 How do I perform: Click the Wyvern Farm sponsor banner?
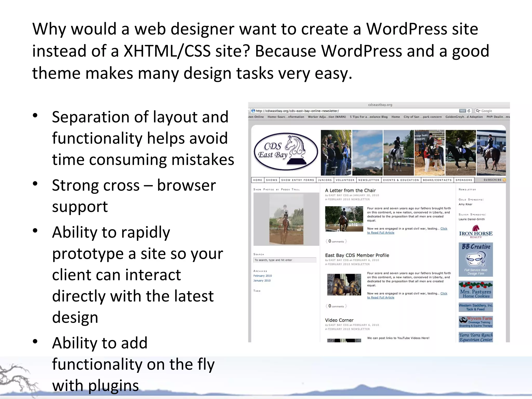click(x=476, y=322)
